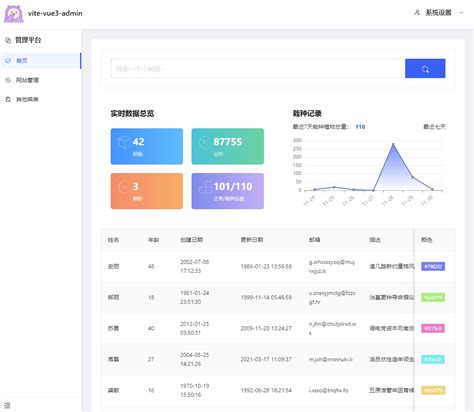This screenshot has width=474, height=412.
Task: Open the 系统设置 user dropdown arrow
Action: tap(462, 13)
